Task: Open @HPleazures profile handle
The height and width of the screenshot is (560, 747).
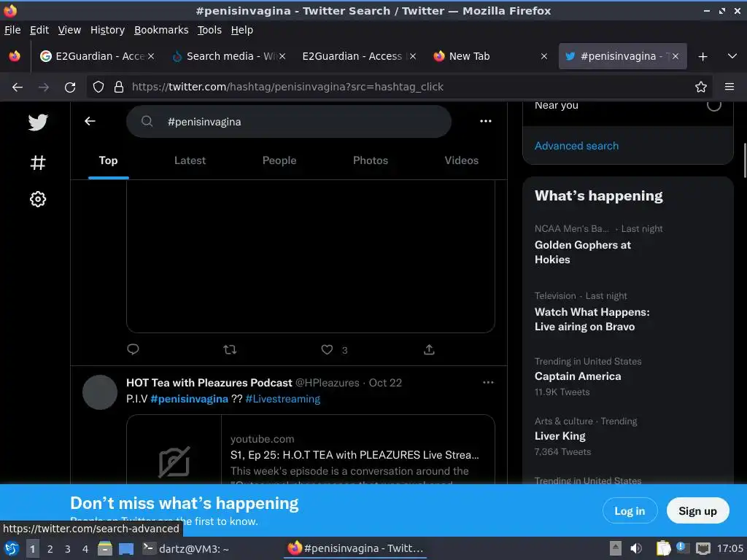Action: (x=328, y=382)
